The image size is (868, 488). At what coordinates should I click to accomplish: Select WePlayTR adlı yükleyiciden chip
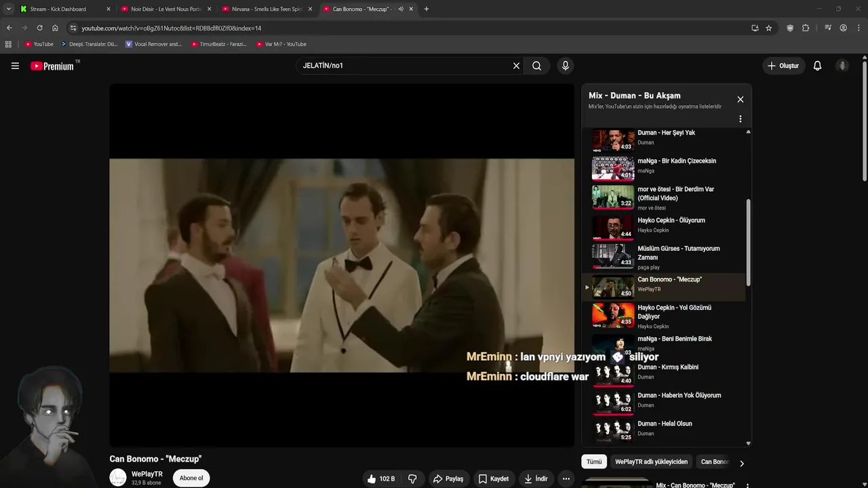(x=651, y=462)
